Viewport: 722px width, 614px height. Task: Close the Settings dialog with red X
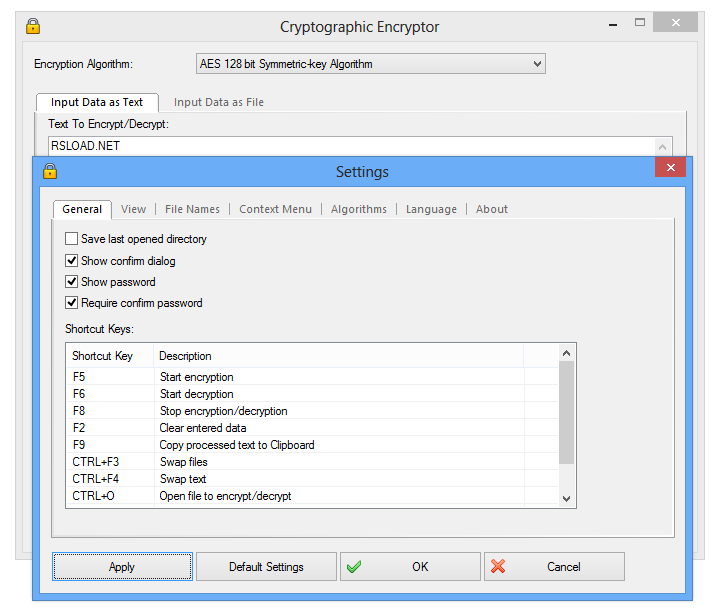tap(670, 167)
